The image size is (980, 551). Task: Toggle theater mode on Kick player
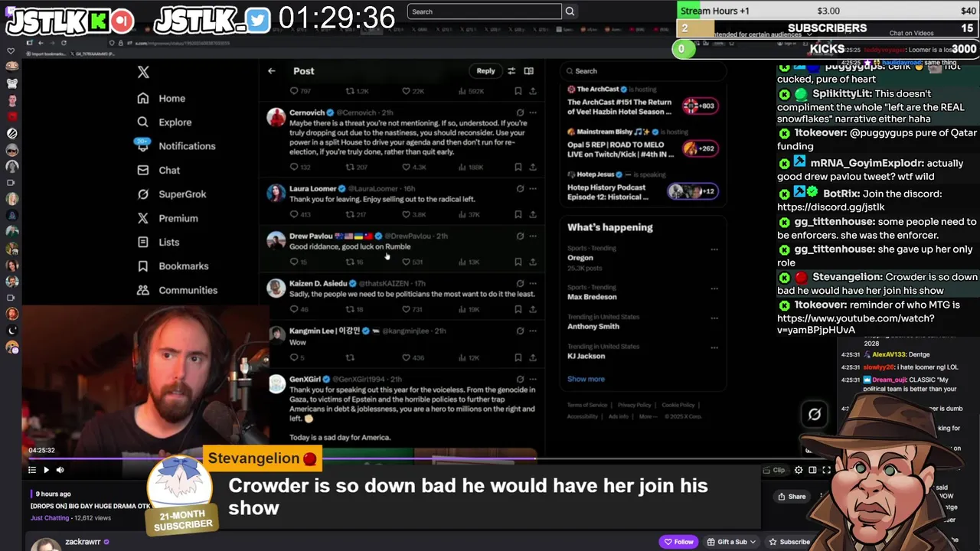812,470
